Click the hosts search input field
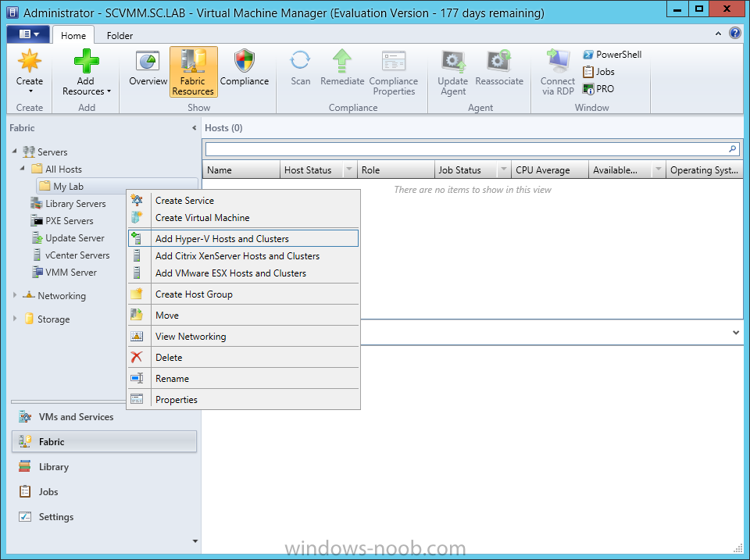This screenshot has width=750, height=560. click(x=466, y=148)
